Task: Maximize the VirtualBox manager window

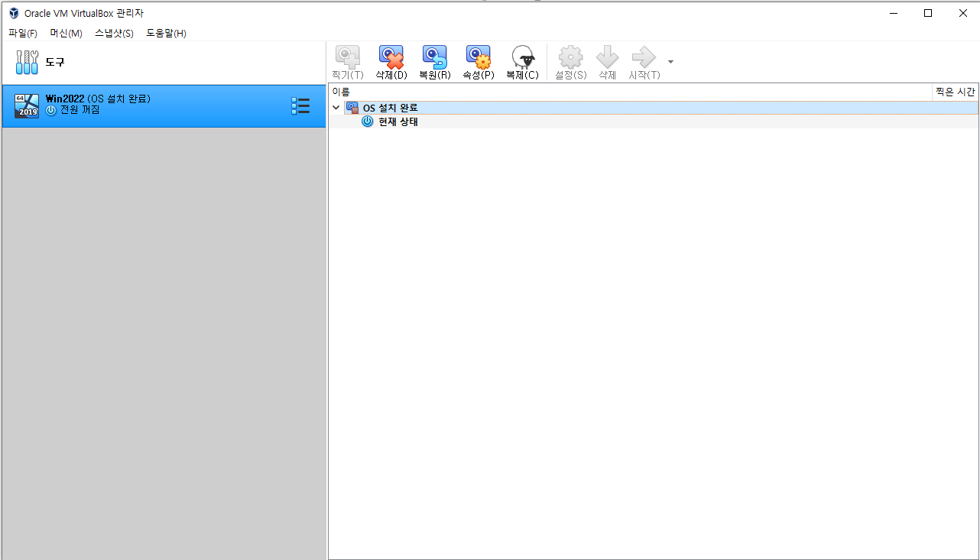Action: coord(928,13)
